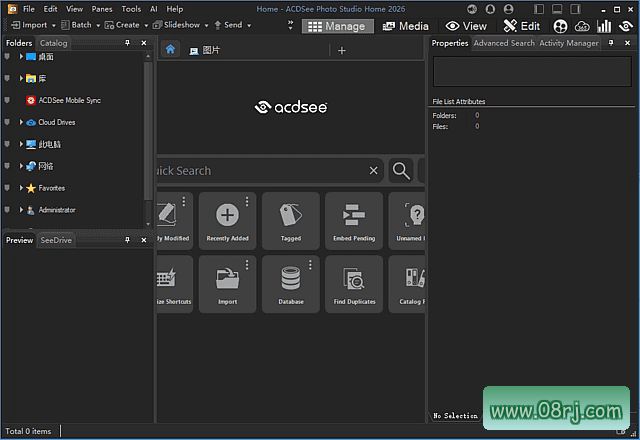Click the magnifier search icon
This screenshot has height=440, width=640.
pyautogui.click(x=401, y=171)
